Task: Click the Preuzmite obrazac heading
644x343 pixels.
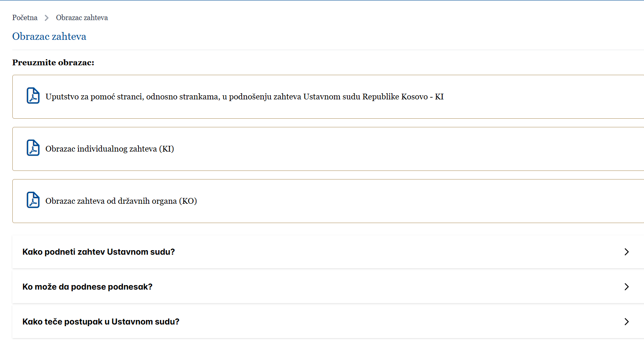Action: click(x=53, y=62)
